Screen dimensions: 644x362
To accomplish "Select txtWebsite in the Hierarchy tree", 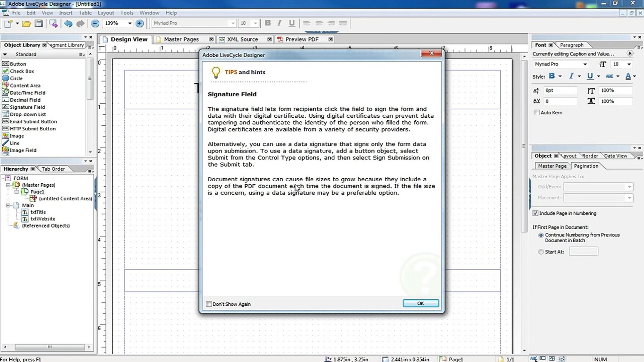I will (x=43, y=219).
